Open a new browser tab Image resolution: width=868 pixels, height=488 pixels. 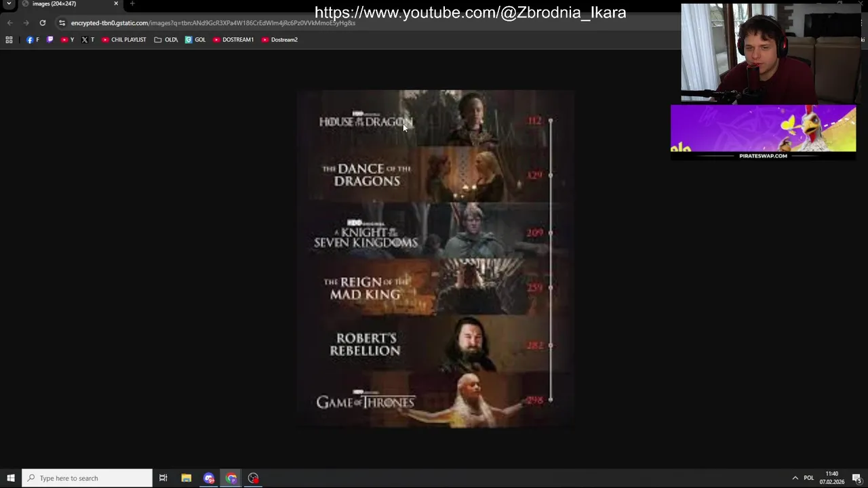point(132,3)
